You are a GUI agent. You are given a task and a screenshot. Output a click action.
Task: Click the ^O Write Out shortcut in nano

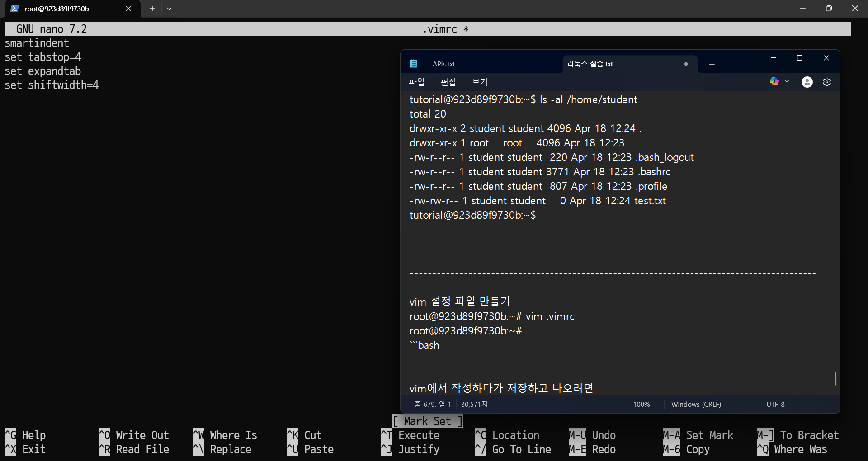tap(134, 435)
